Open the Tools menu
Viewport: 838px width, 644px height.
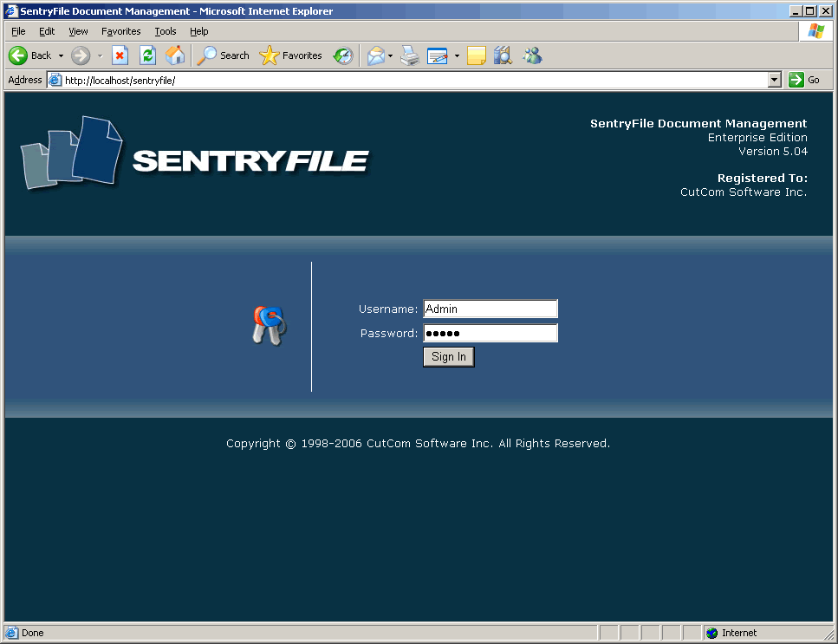(x=166, y=31)
